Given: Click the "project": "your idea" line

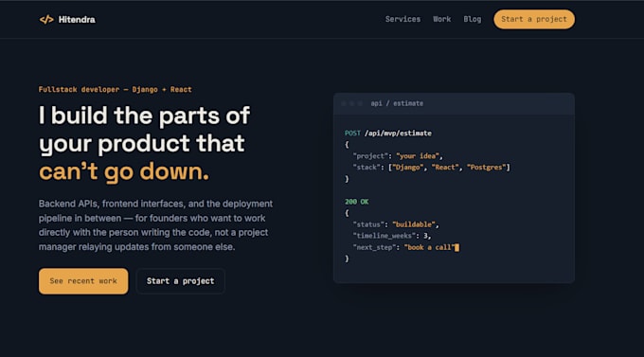Looking at the screenshot, I should (398, 156).
